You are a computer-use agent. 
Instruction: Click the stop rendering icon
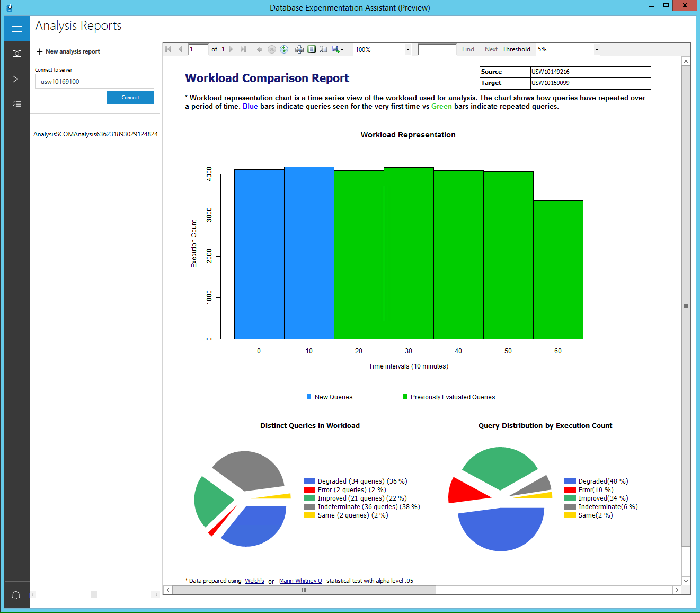tap(272, 49)
